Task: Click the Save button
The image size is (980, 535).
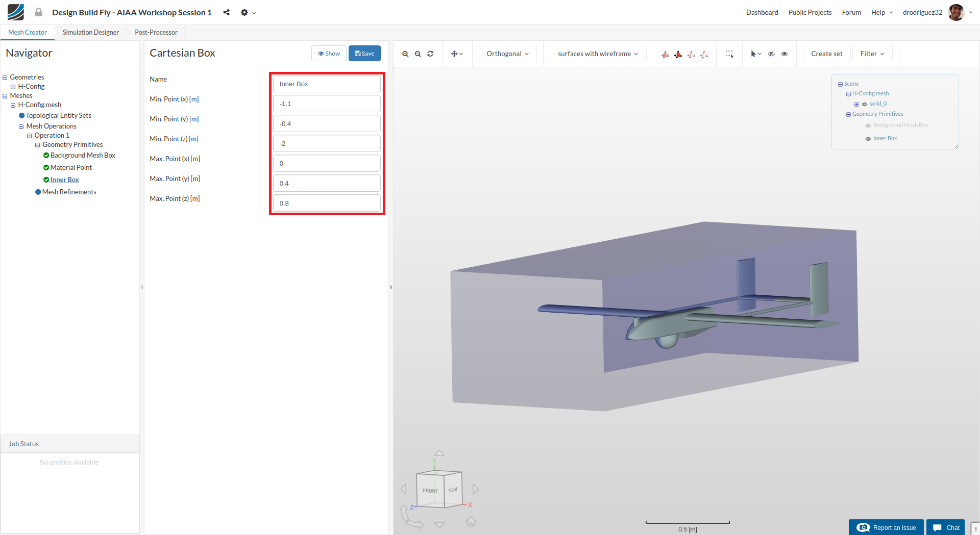Action: (x=364, y=54)
